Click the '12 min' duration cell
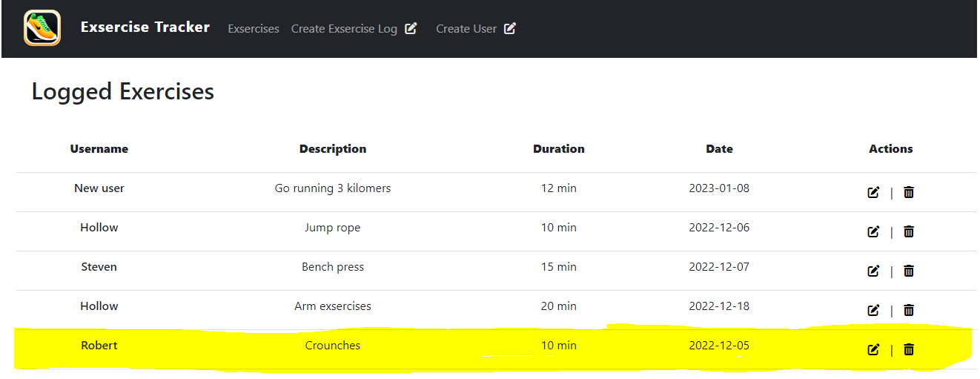980x379 pixels. point(559,188)
